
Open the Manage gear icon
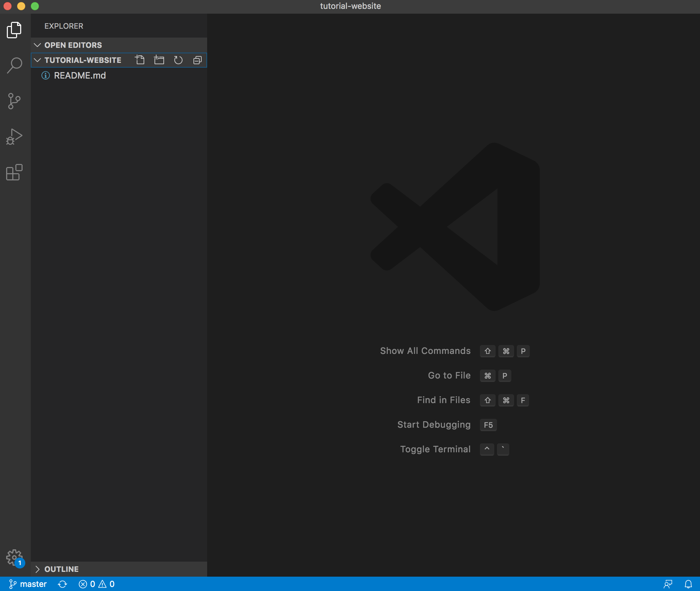[14, 558]
